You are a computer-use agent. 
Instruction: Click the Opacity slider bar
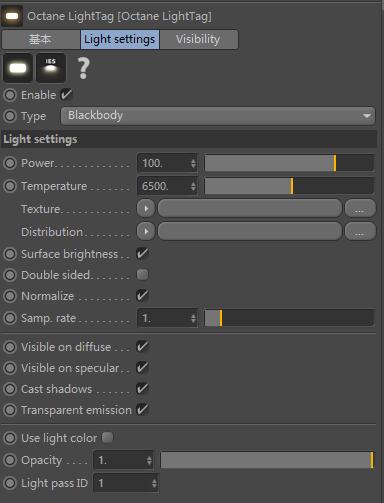pyautogui.click(x=267, y=460)
